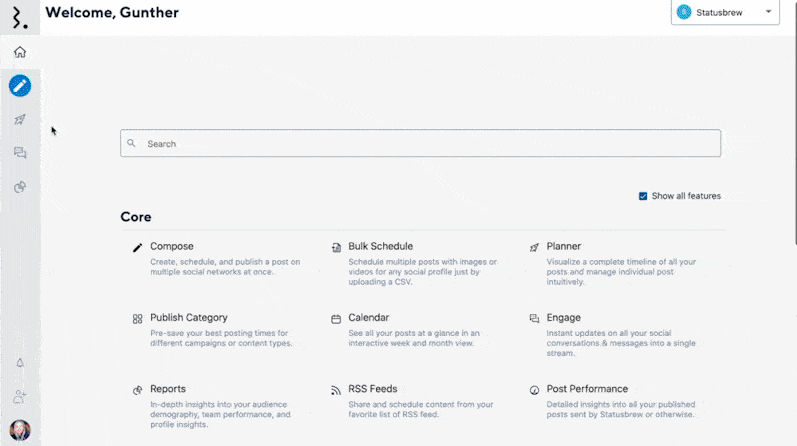This screenshot has height=446, width=797.
Task: Uncheck the Show all features checkbox
Action: point(643,196)
